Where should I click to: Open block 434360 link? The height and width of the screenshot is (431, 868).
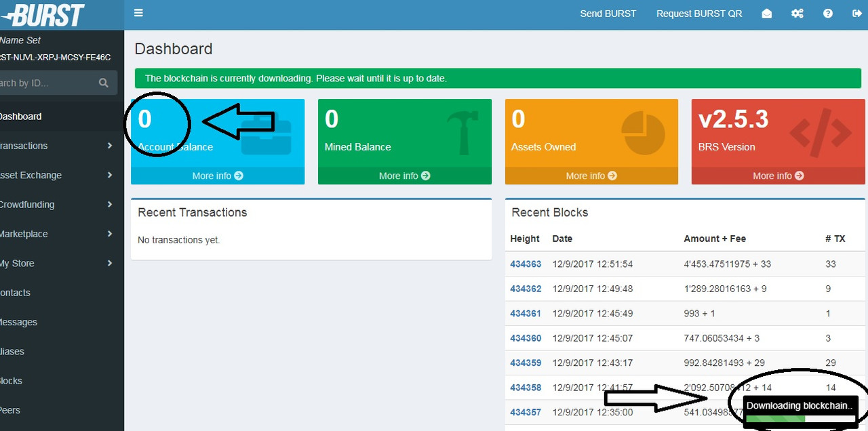pos(526,338)
